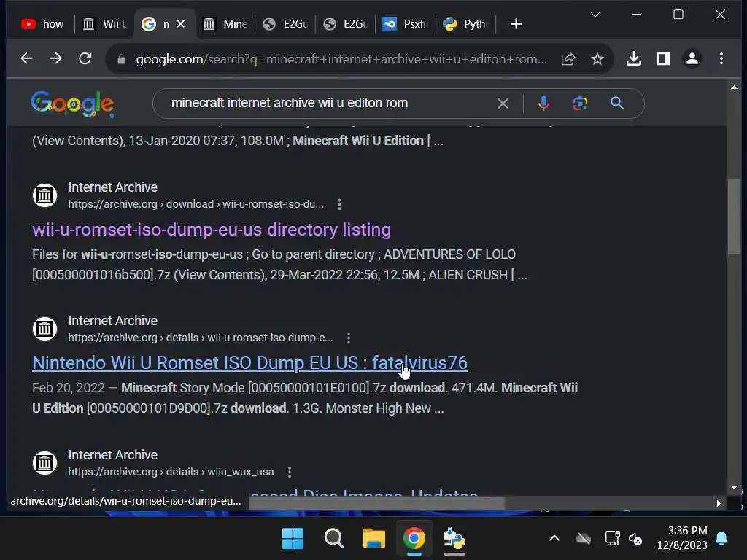Go forward with the browser arrow

point(55,58)
